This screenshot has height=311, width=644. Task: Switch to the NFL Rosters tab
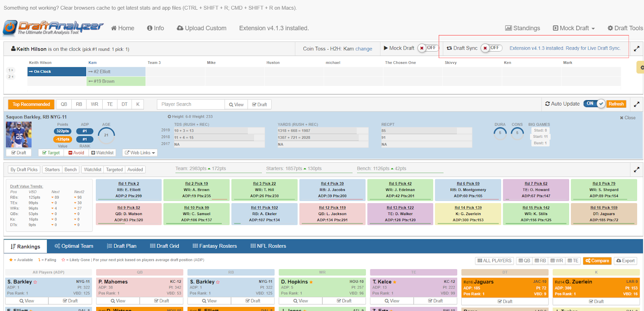tap(268, 246)
